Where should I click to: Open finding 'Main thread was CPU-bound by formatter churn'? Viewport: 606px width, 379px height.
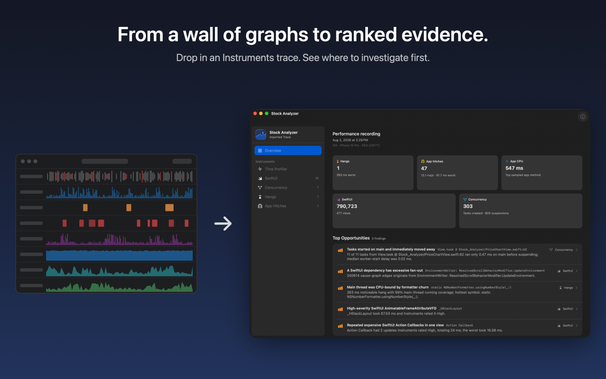(457, 292)
